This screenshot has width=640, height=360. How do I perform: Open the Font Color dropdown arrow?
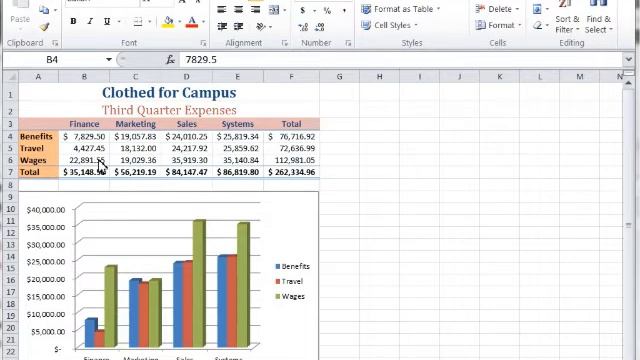[x=203, y=22]
